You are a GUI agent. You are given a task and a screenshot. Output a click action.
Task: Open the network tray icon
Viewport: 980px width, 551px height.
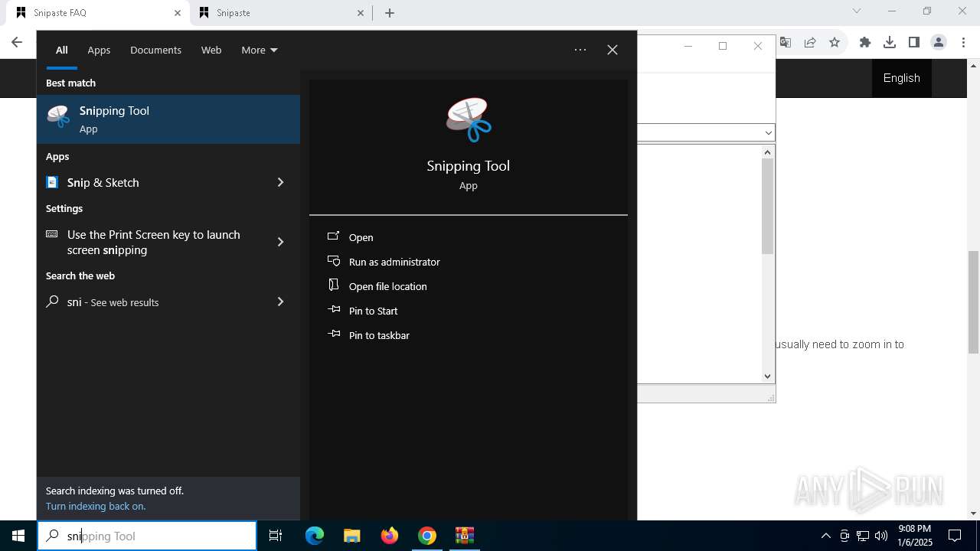863,536
